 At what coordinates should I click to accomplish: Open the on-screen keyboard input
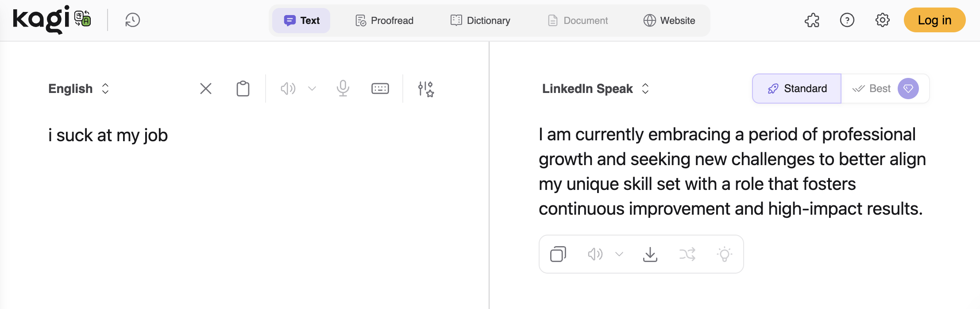coord(380,89)
